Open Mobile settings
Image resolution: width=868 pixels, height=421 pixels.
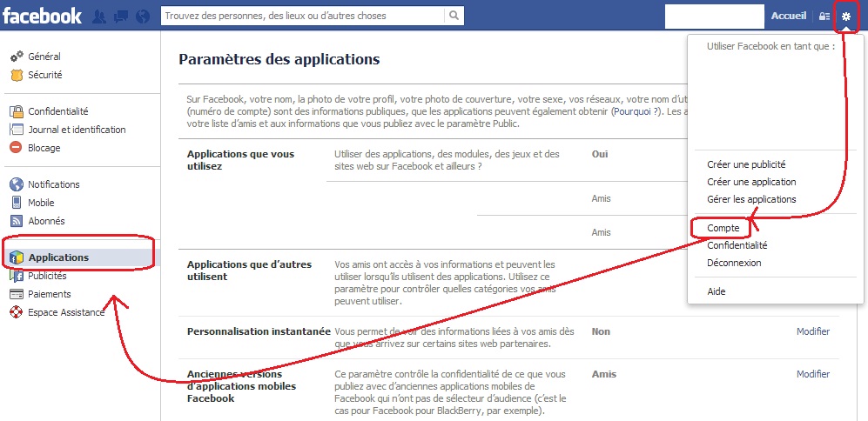41,203
